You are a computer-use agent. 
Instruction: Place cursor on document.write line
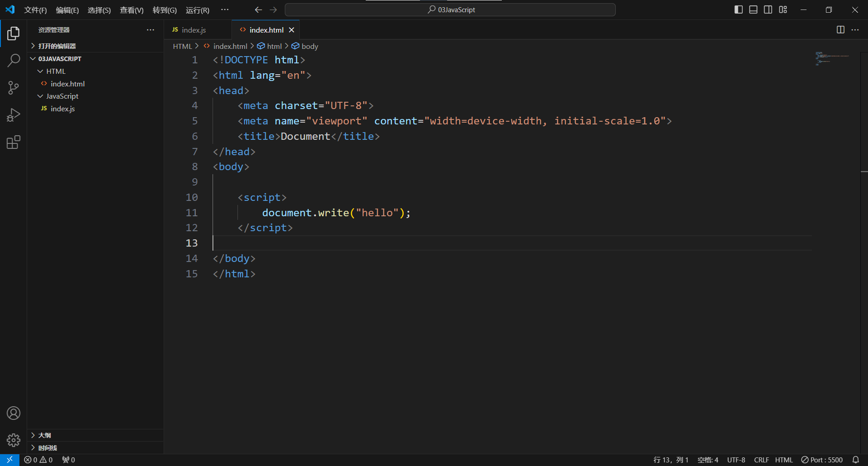336,213
